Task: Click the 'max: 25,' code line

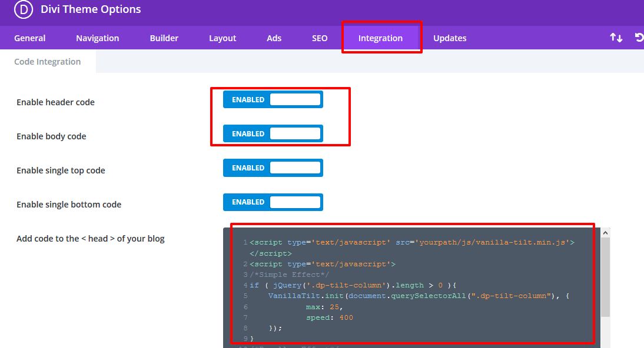Action: pos(324,306)
